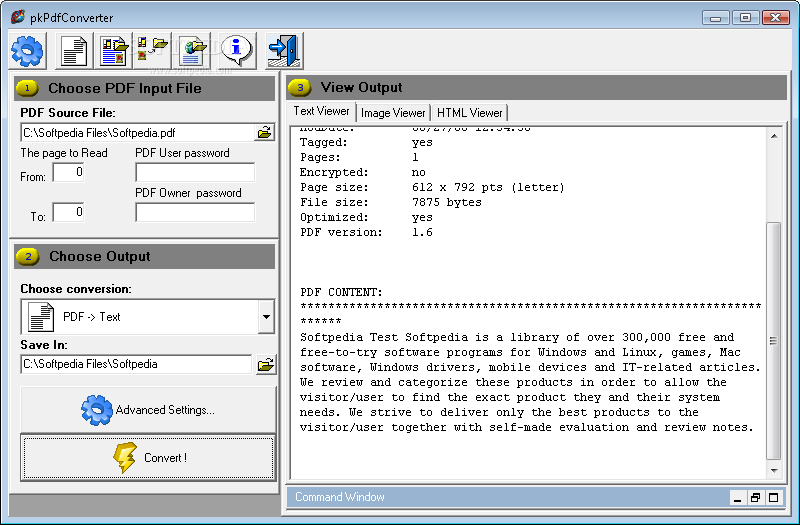Click the Choose PDF Input File header

[x=144, y=88]
